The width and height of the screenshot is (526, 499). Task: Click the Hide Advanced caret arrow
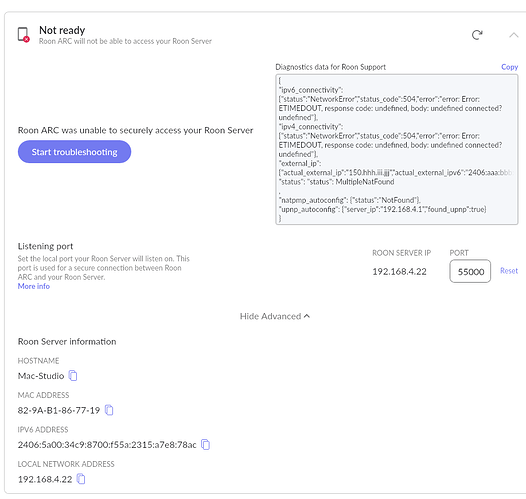[307, 316]
